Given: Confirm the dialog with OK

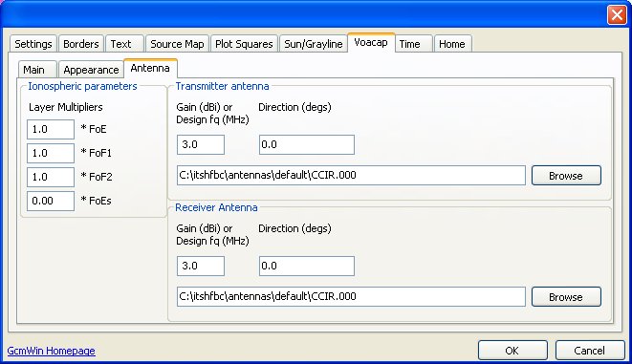Looking at the screenshot, I should tap(512, 351).
